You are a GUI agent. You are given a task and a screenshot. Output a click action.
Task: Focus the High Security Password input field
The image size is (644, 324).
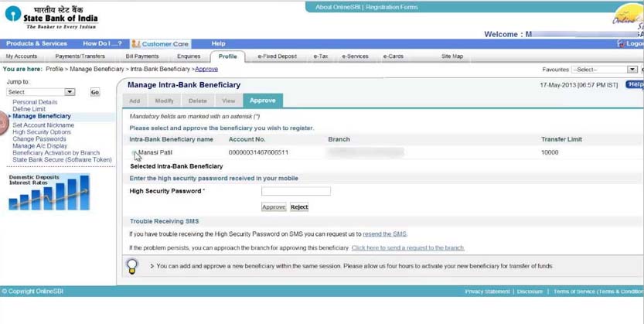(x=295, y=191)
